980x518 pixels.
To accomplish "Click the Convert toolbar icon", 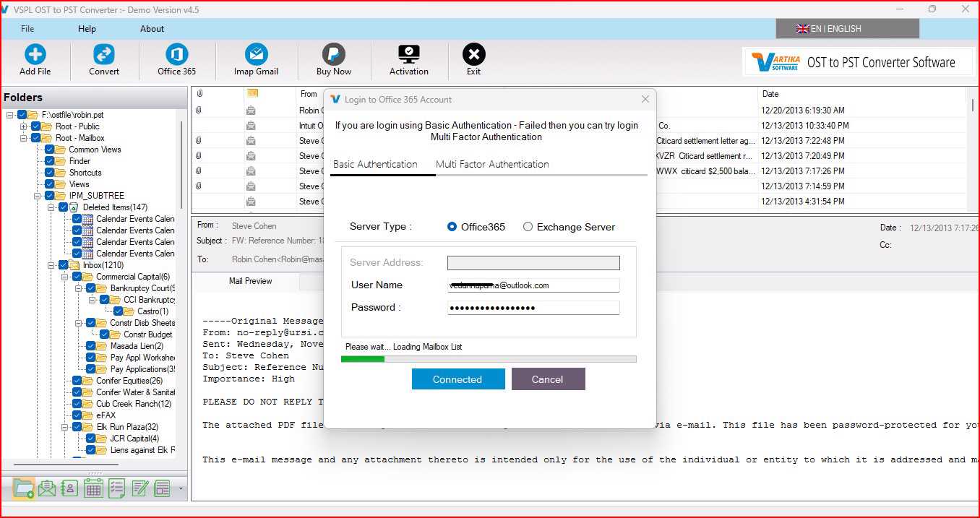I will (104, 54).
